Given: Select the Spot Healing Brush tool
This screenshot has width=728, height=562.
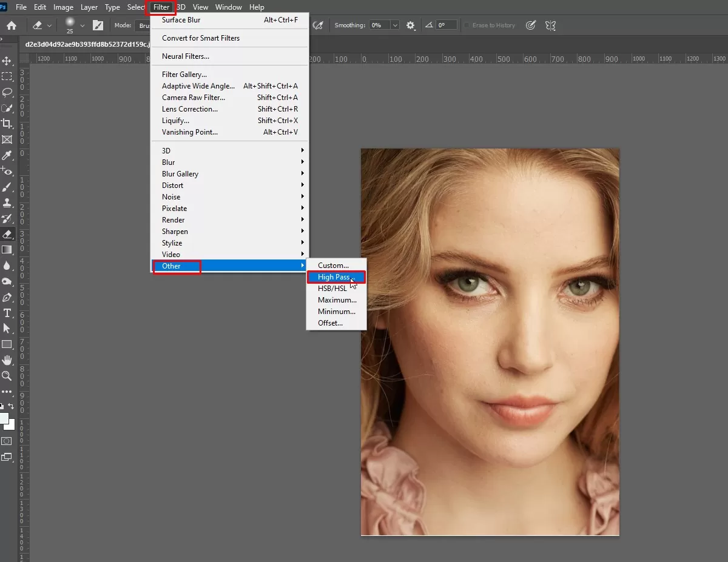Looking at the screenshot, I should [x=7, y=172].
